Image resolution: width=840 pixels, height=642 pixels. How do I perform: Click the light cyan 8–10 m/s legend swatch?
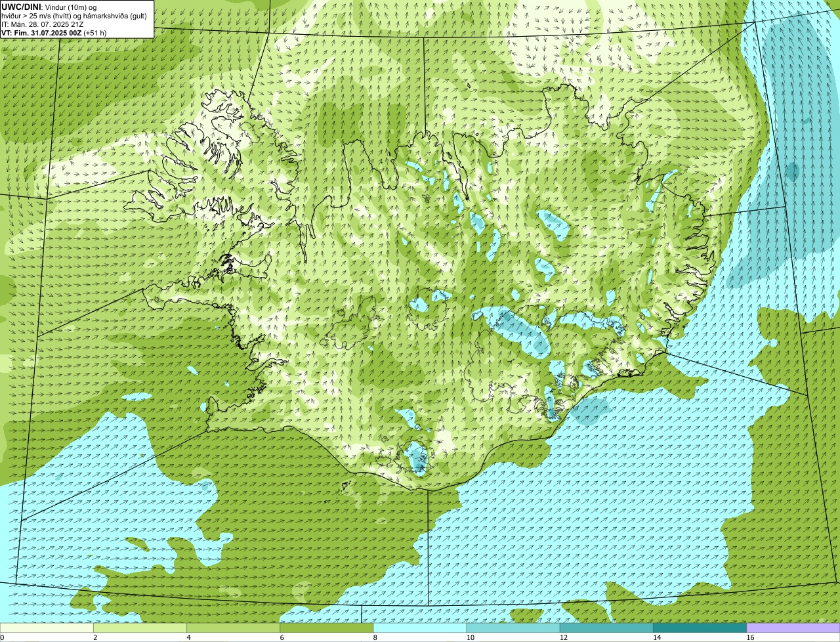click(x=420, y=628)
